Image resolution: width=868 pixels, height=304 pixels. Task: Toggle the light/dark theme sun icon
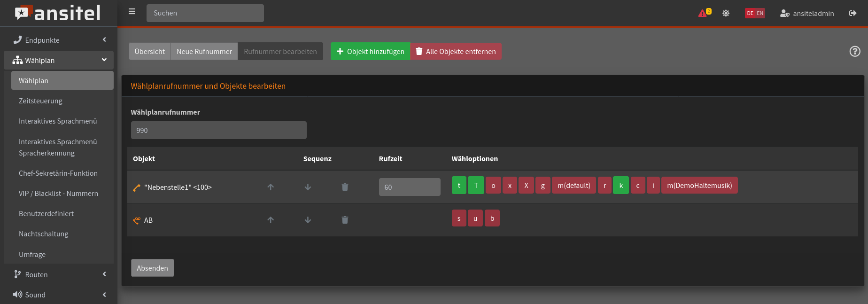(726, 13)
